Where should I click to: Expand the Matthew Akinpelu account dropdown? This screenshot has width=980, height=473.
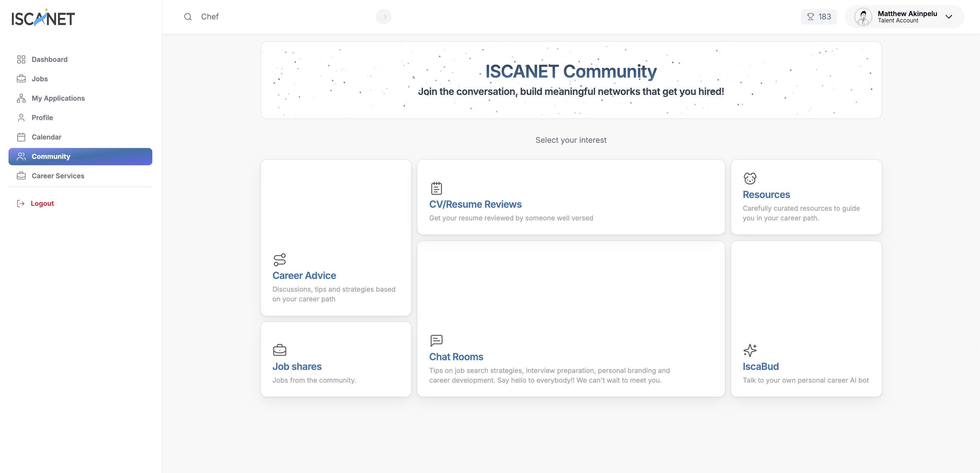coord(949,17)
